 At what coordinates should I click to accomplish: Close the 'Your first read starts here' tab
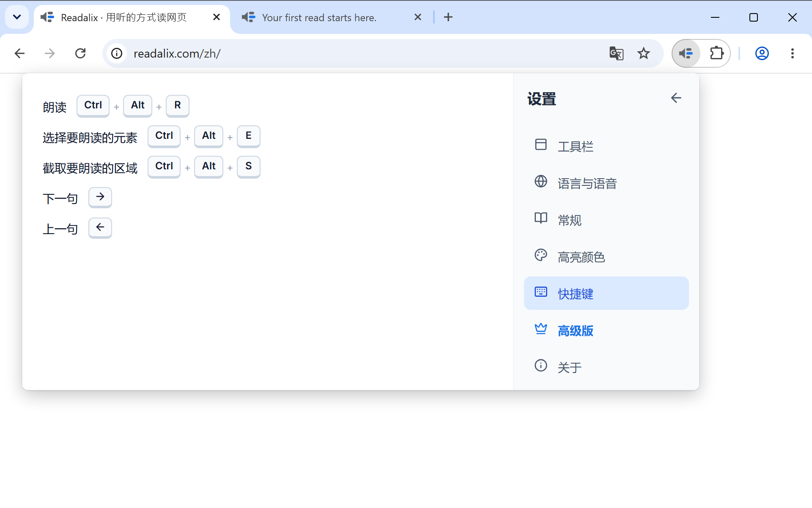[x=418, y=17]
